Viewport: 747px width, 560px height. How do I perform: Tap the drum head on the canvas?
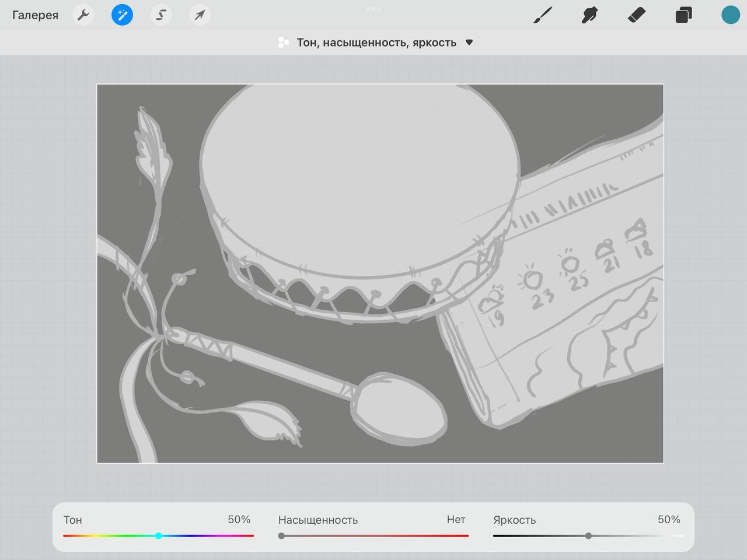359,175
